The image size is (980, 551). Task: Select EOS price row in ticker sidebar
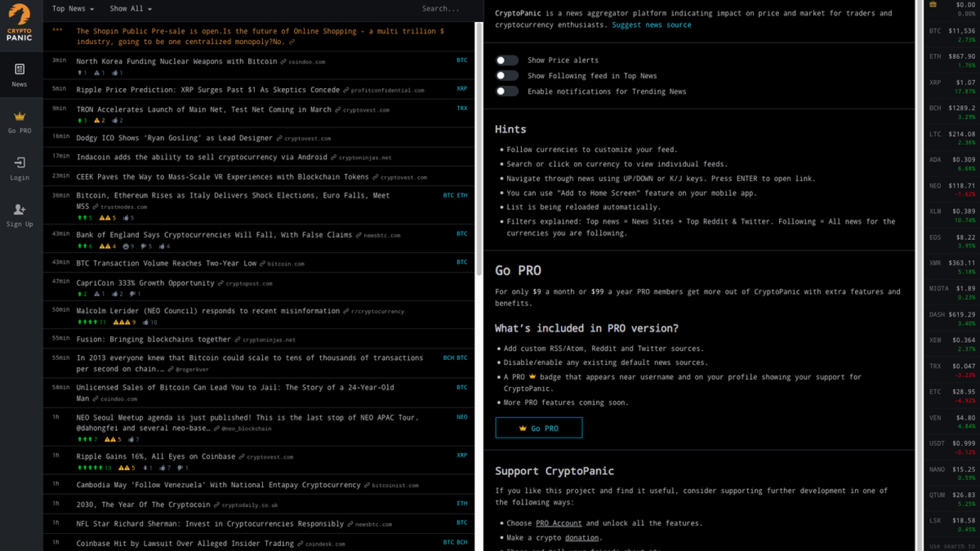click(952, 241)
